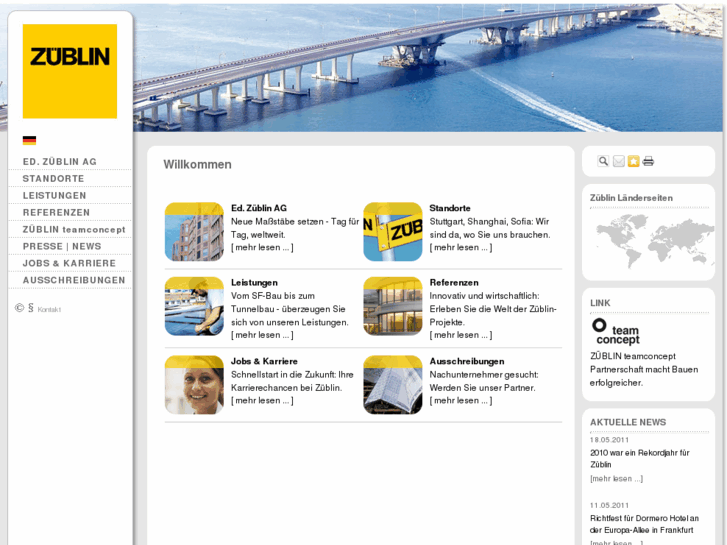727x545 pixels.
Task: Click mehr lesen under Jobs & Karriere
Action: click(x=262, y=400)
